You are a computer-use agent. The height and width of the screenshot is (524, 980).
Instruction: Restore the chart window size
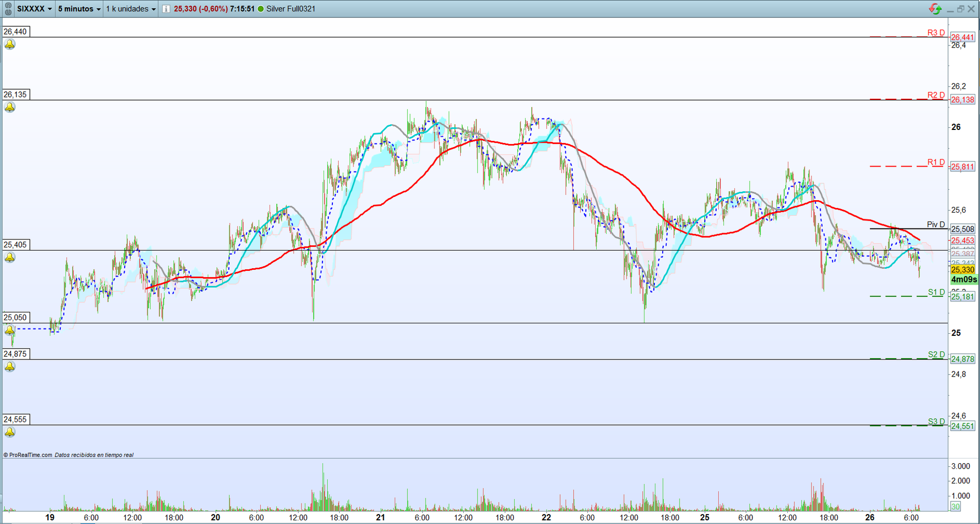pos(961,9)
